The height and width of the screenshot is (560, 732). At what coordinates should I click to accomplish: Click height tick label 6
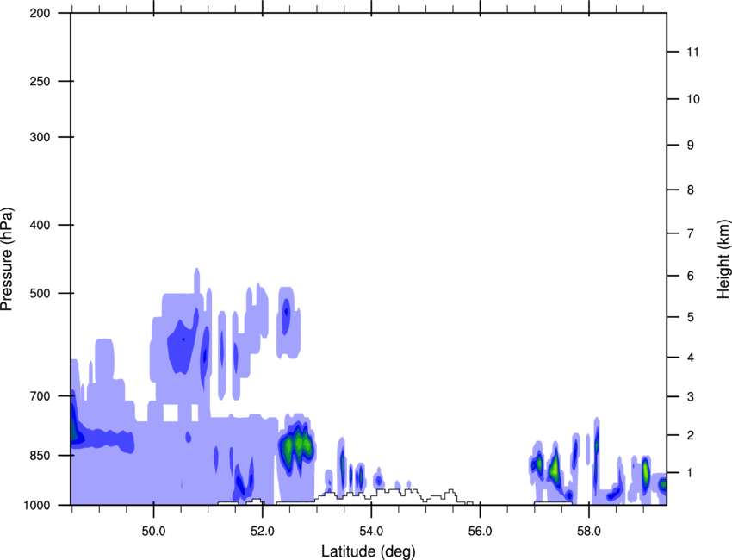(x=691, y=276)
